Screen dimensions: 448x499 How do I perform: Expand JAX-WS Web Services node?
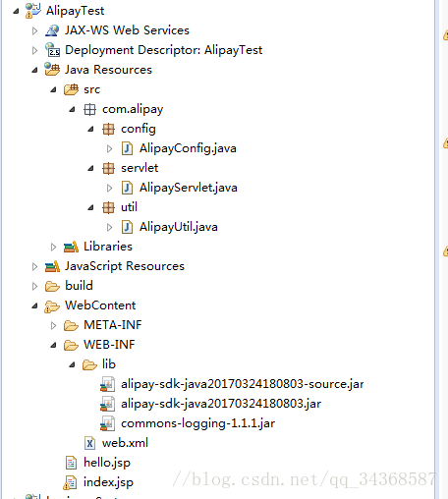coord(34,30)
